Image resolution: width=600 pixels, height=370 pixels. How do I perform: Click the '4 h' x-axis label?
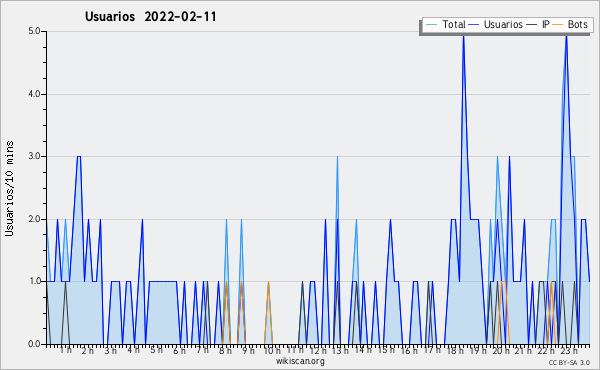tap(133, 350)
